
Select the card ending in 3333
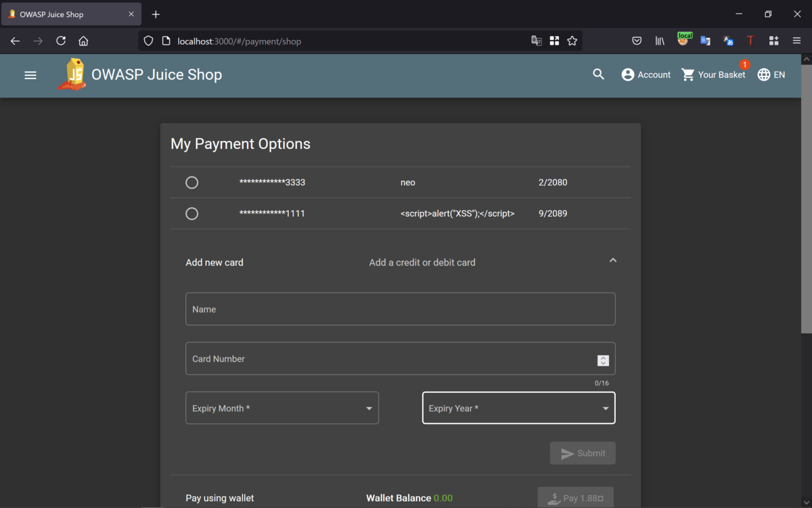[192, 182]
